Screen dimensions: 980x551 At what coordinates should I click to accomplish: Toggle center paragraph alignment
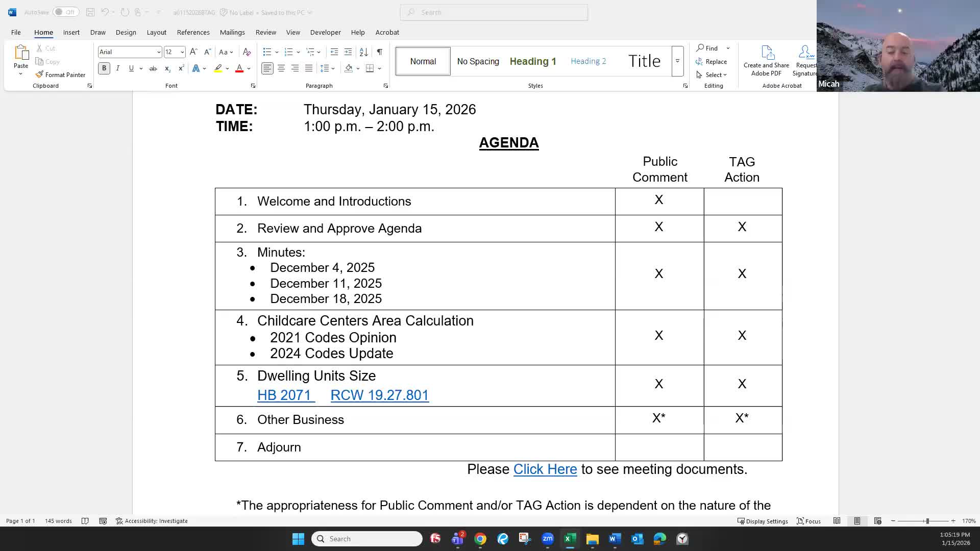281,68
